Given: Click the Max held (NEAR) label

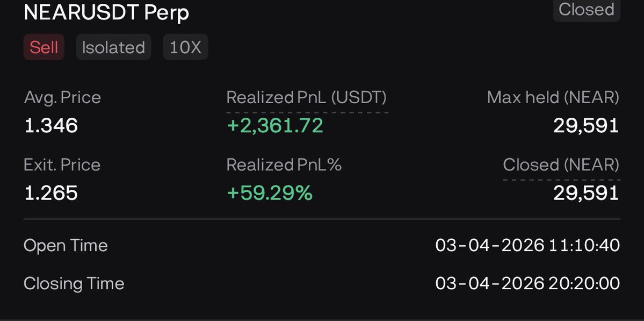Looking at the screenshot, I should pos(553,97).
